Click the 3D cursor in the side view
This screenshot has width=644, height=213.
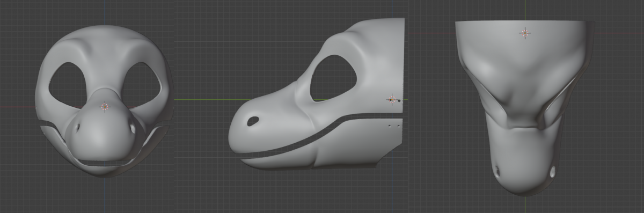coord(392,99)
